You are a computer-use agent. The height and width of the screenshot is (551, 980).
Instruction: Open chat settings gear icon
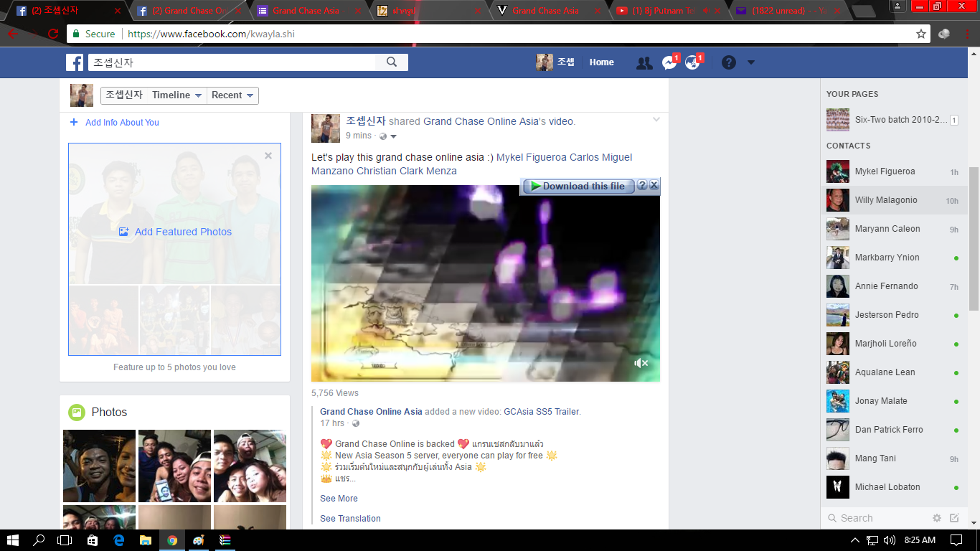937,518
